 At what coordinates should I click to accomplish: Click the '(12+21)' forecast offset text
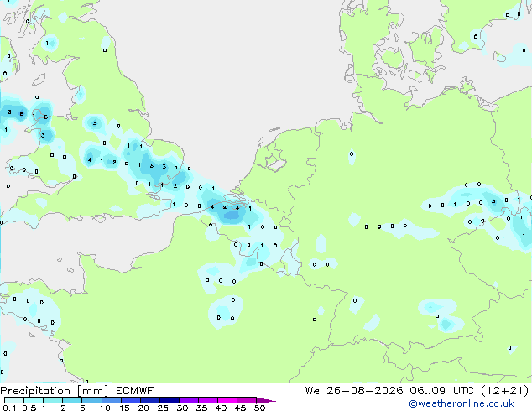(x=505, y=391)
